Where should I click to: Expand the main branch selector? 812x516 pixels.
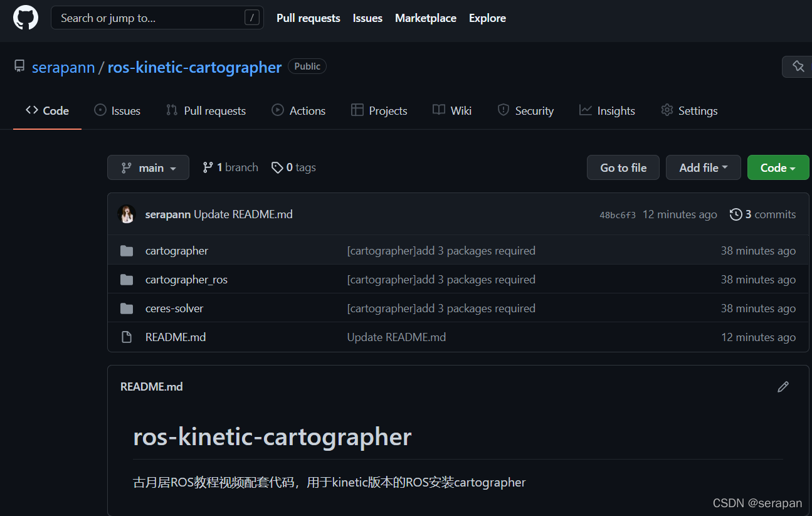(148, 167)
